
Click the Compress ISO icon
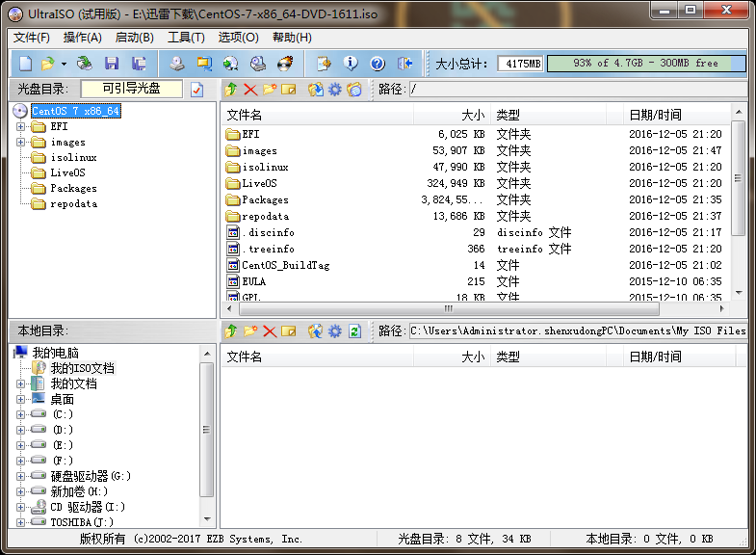204,64
